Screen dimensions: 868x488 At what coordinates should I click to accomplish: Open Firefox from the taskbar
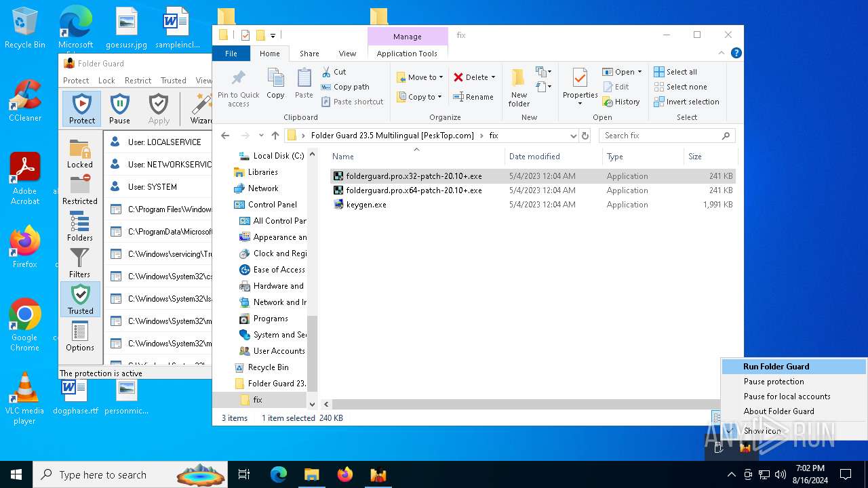coord(345,474)
